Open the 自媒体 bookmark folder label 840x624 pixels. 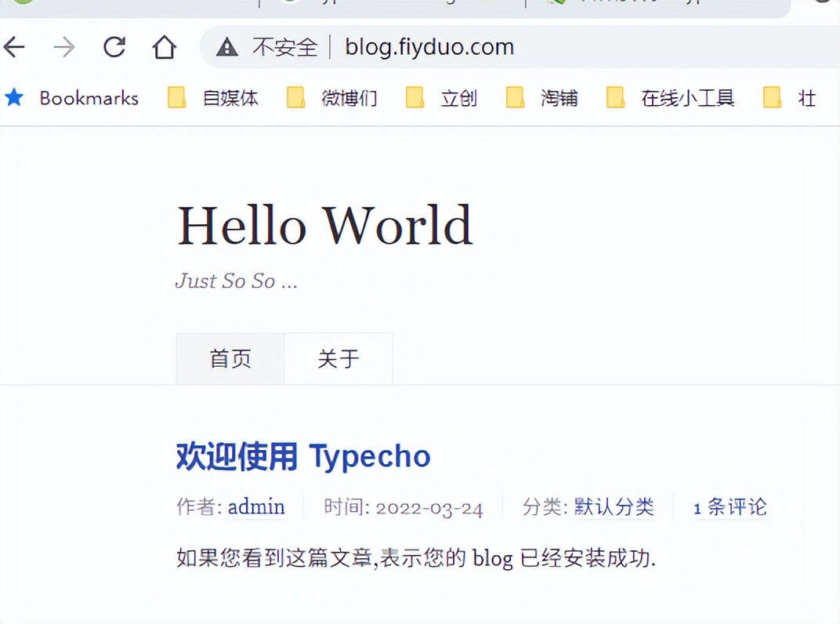[x=230, y=98]
